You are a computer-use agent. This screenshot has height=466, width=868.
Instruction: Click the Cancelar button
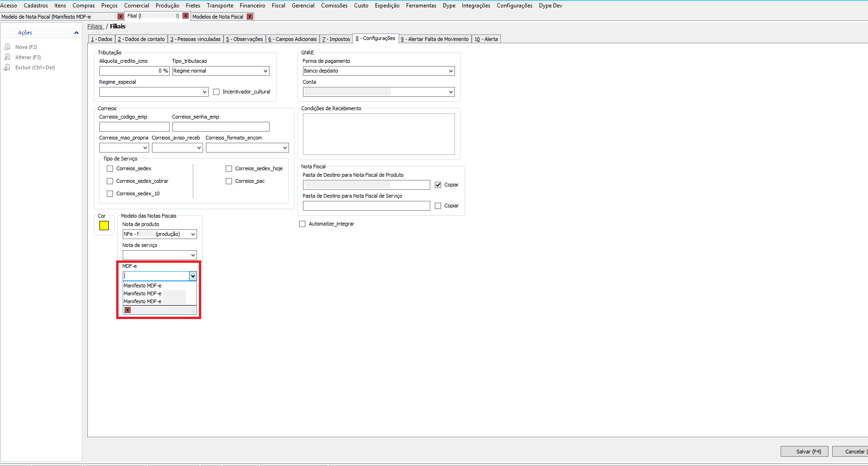[851, 452]
